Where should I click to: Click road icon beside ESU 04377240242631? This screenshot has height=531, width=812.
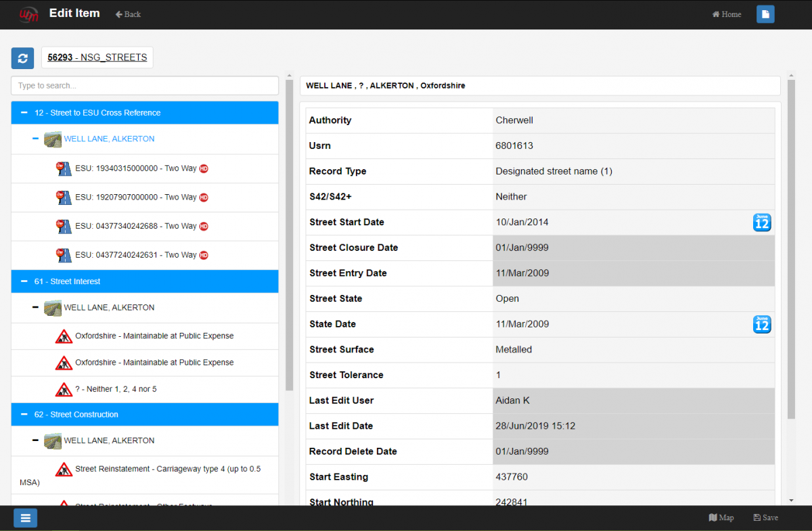tap(64, 255)
